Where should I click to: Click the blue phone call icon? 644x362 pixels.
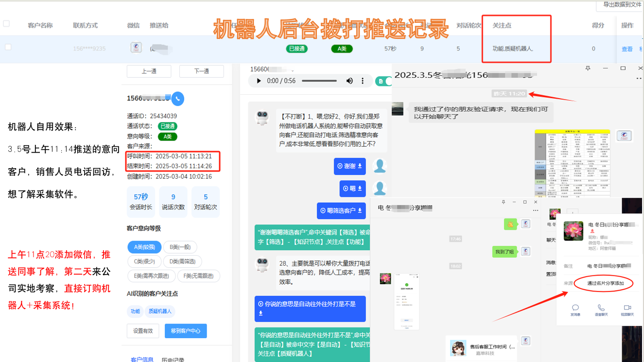[x=177, y=99]
